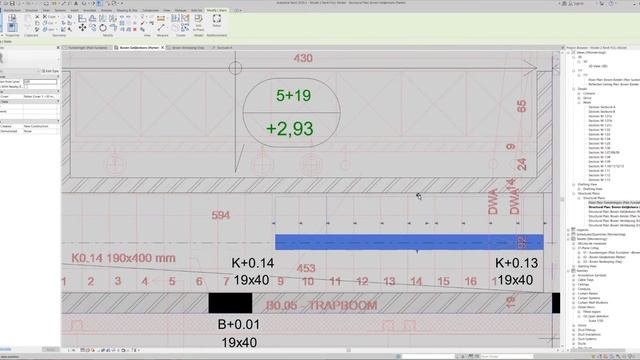Select the Move tool in Modify panel
This screenshot has width=640, height=360.
click(x=82, y=27)
